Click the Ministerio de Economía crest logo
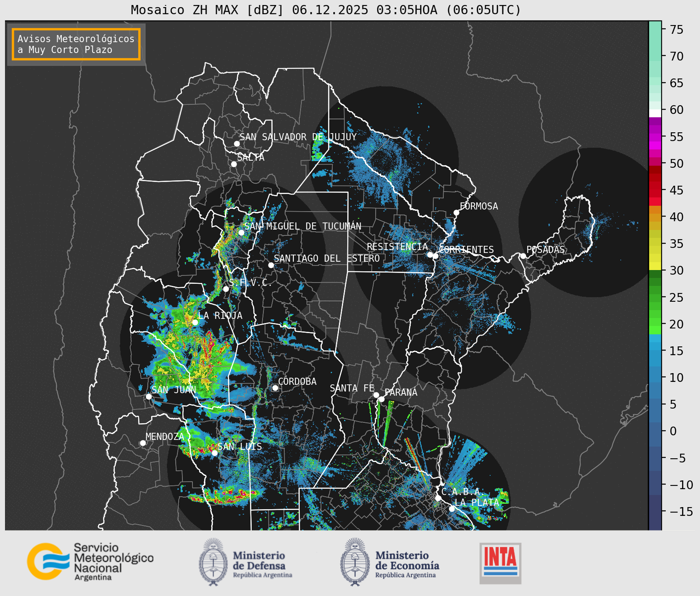 point(355,562)
